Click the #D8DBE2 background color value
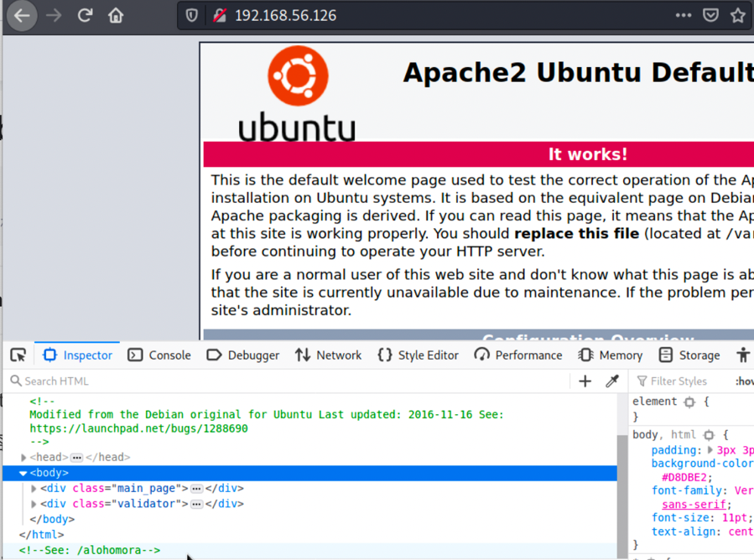 684,477
